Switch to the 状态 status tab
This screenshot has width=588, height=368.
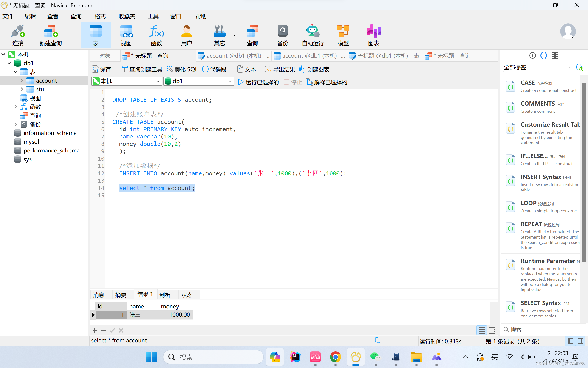click(187, 295)
